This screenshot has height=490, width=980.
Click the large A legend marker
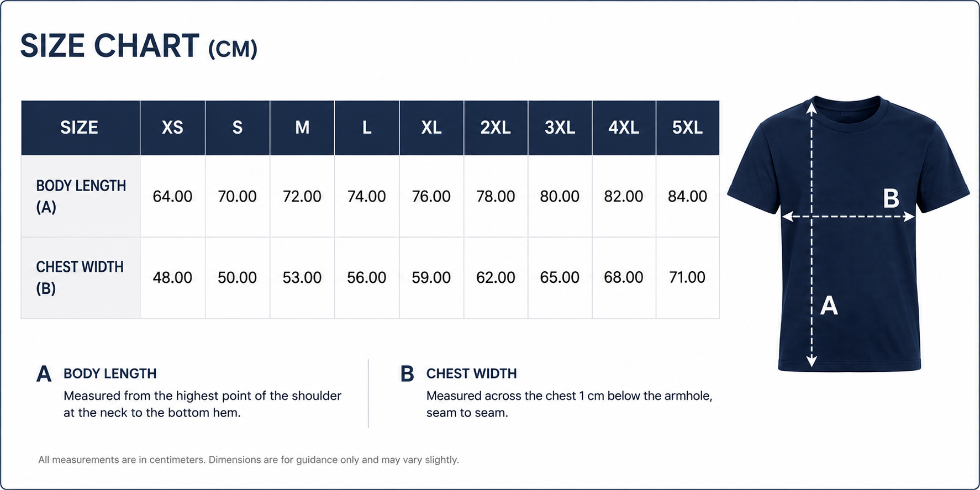44,374
